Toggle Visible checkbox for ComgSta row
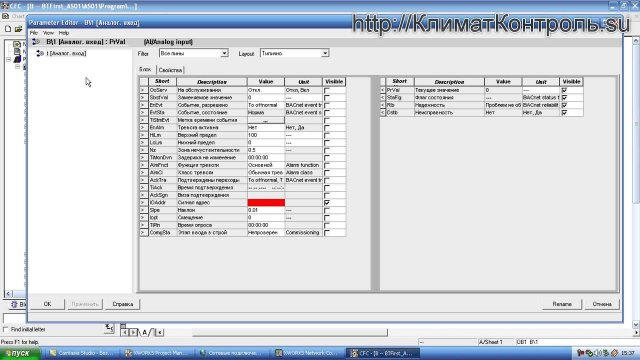 [x=327, y=233]
